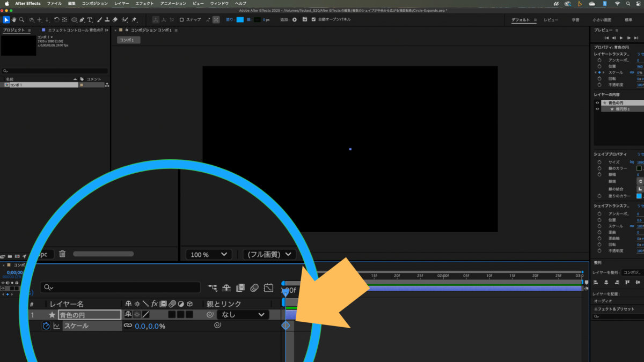This screenshot has height=362, width=644.
Task: Click the Play button in プレビュー panel
Action: tap(621, 38)
